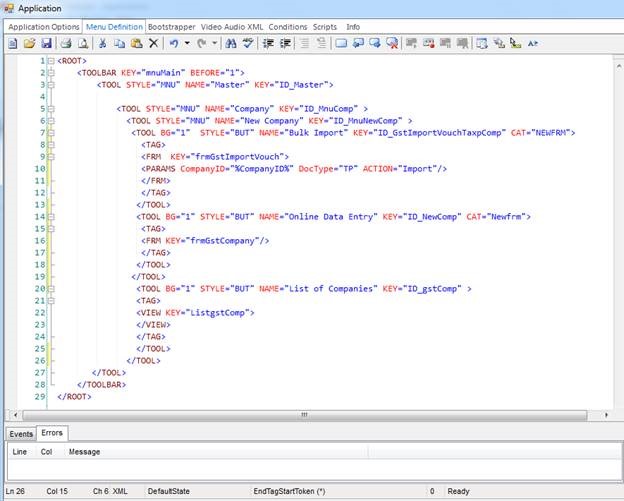This screenshot has width=624, height=501.
Task: Click the Clear Bookmarks icon with red X
Action: [392, 43]
